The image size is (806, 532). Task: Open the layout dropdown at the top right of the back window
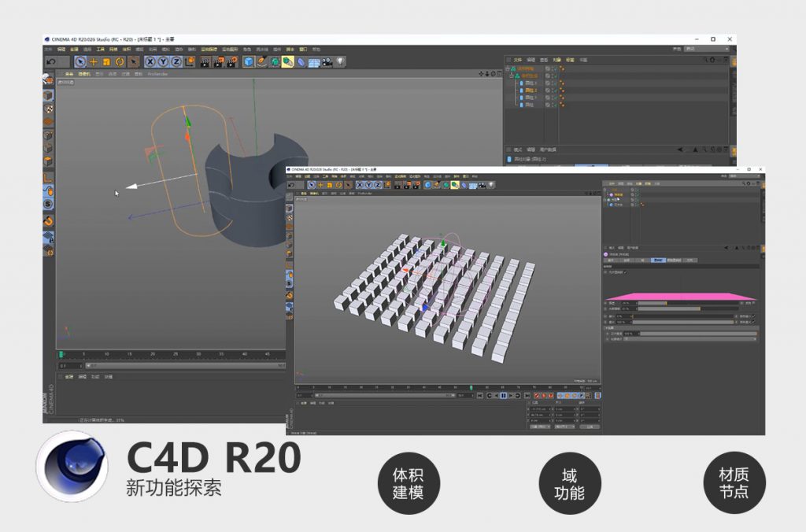point(708,49)
